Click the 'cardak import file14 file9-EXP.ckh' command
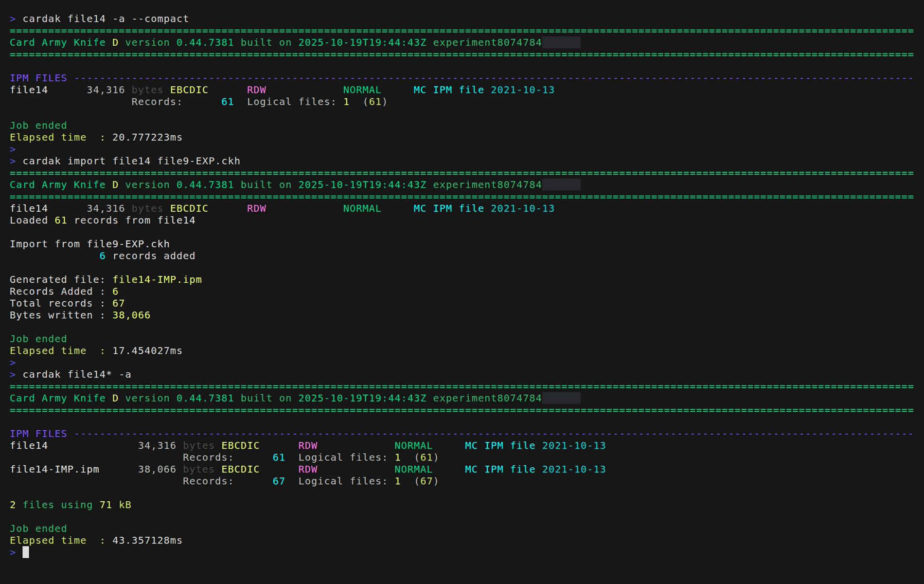This screenshot has height=584, width=924. (x=131, y=161)
